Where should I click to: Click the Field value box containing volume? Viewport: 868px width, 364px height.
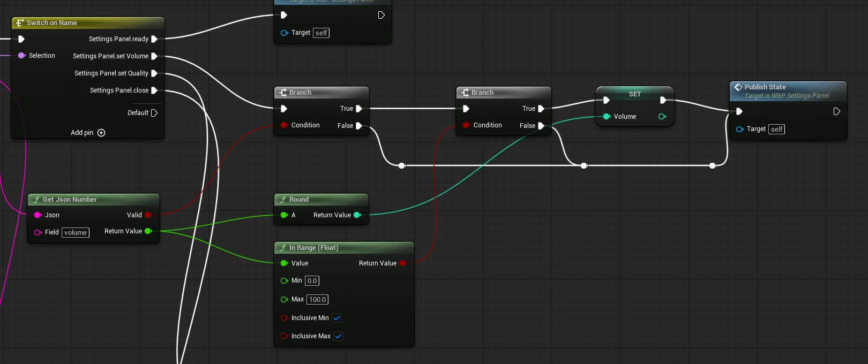[x=76, y=232]
